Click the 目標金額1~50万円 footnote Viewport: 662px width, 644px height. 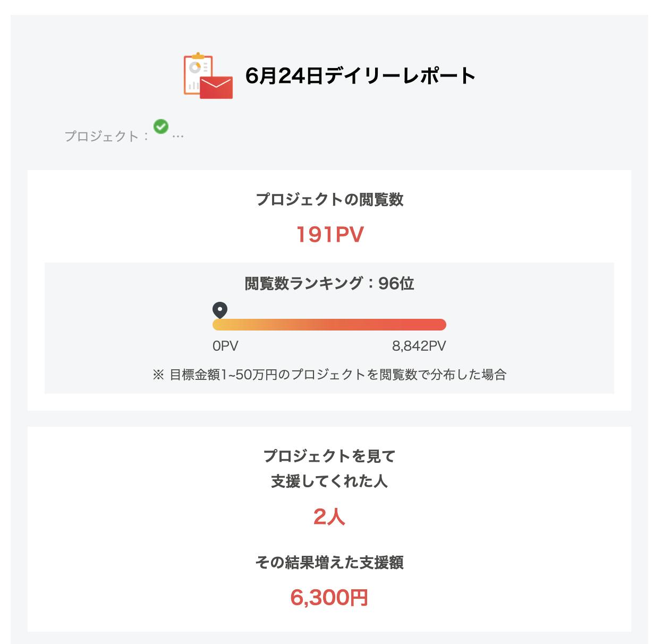[329, 375]
